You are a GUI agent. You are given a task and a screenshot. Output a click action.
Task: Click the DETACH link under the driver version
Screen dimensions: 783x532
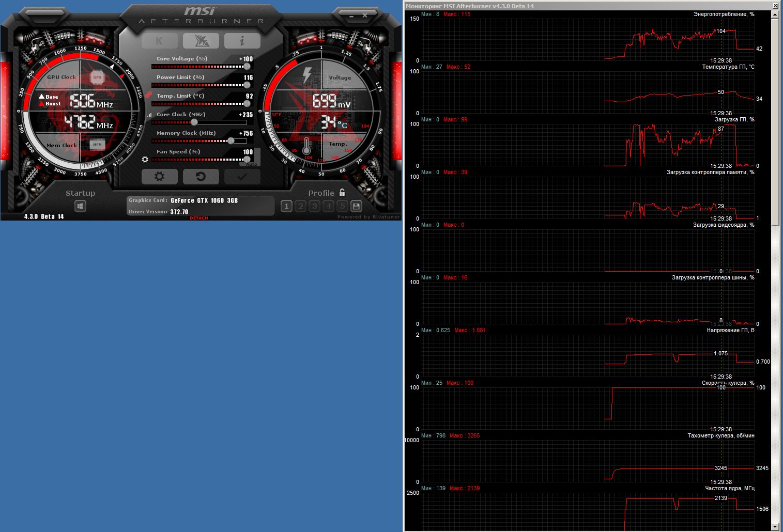(x=199, y=218)
